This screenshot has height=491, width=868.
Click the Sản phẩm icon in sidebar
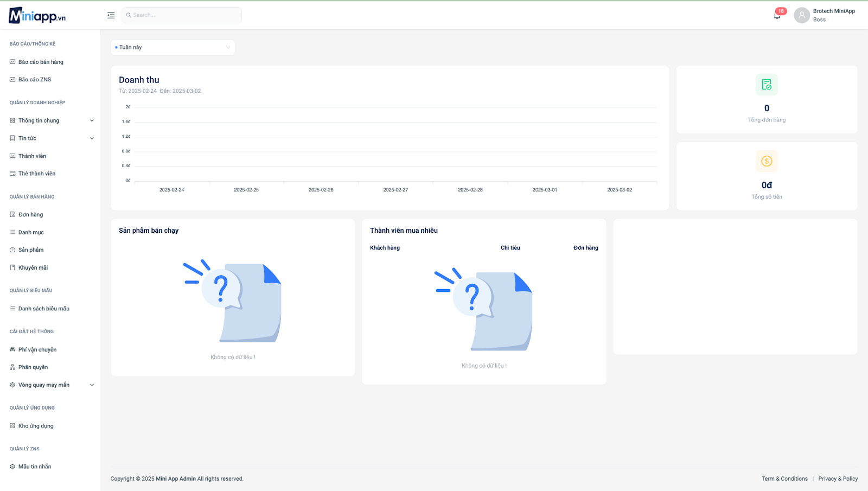(x=12, y=250)
